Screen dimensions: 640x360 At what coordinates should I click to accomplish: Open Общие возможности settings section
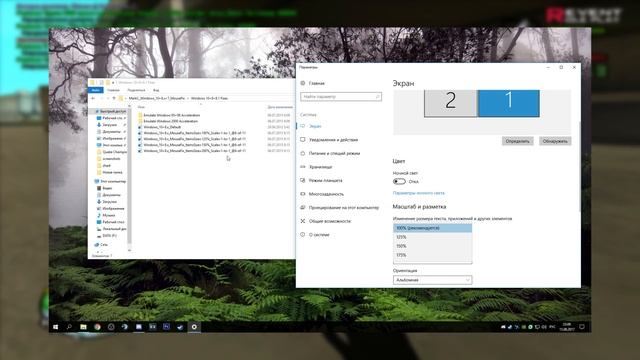tap(325, 221)
